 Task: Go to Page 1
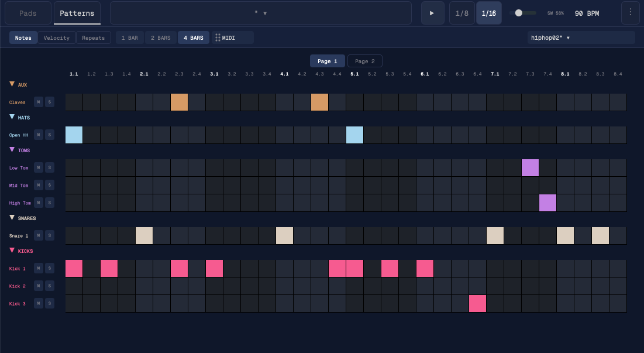pyautogui.click(x=328, y=61)
